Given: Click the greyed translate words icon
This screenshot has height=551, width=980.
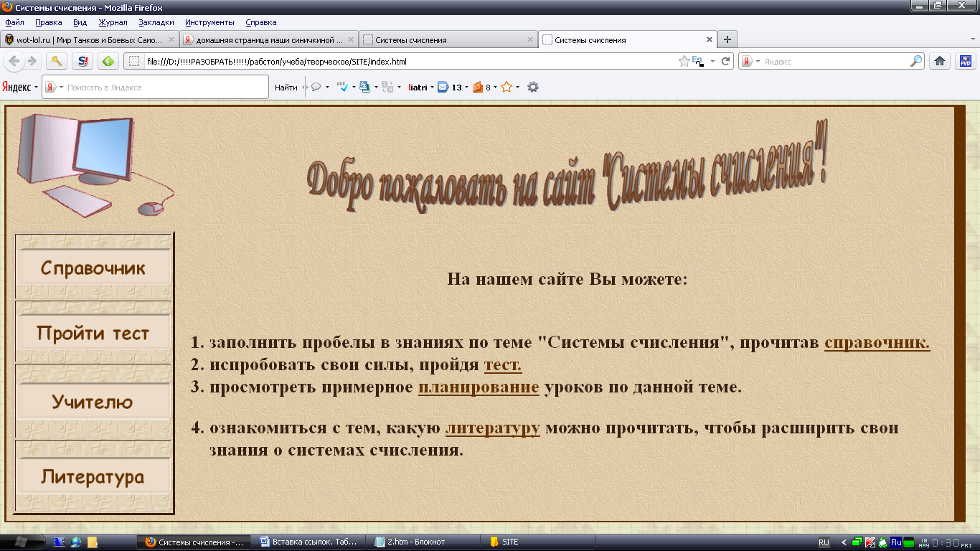Looking at the screenshot, I should (387, 88).
